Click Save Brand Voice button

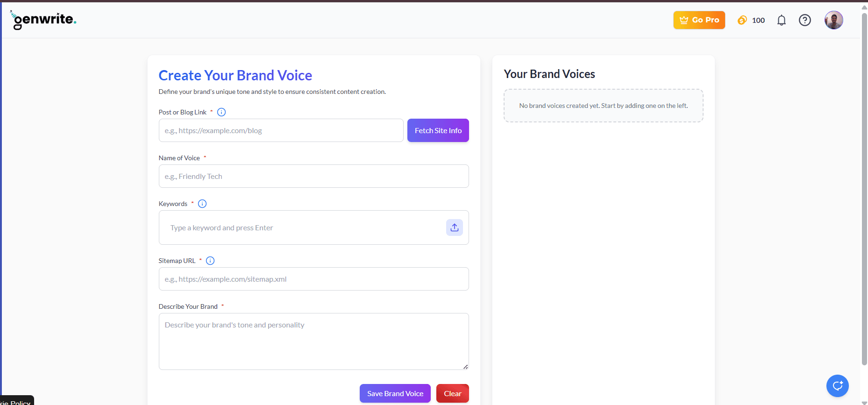(395, 393)
